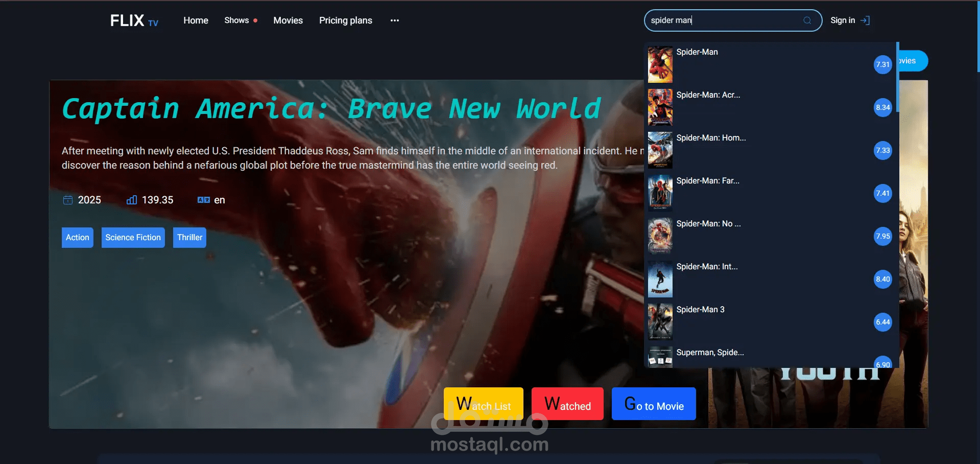Click the popularity chart icon beside 139.35

(x=132, y=200)
